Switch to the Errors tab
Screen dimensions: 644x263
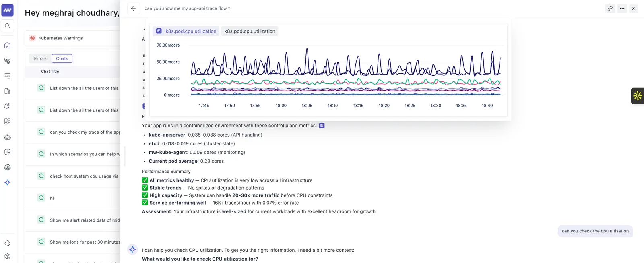(x=40, y=58)
